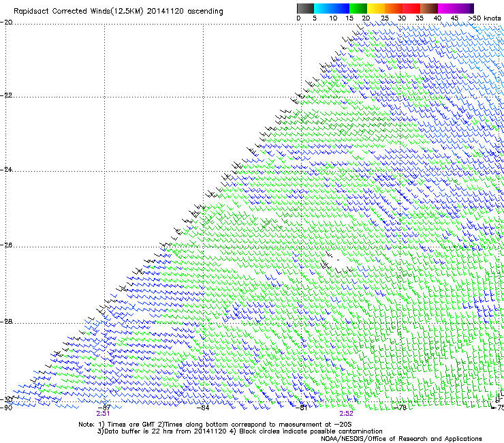504x443 pixels.
Task: Click the green 15-20 knots legend swatch
Action: click(358, 8)
